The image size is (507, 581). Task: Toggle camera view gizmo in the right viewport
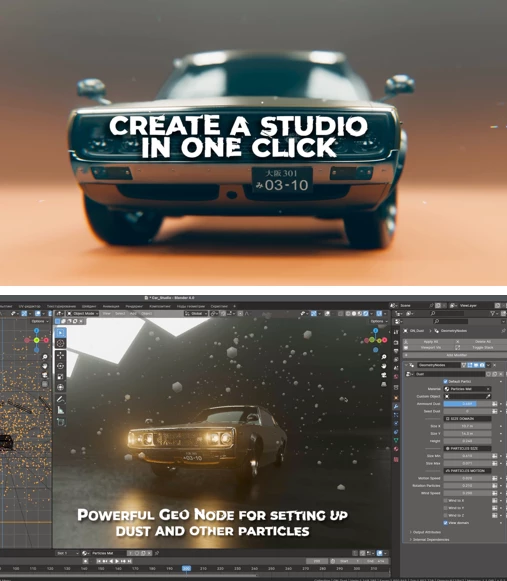click(x=384, y=375)
